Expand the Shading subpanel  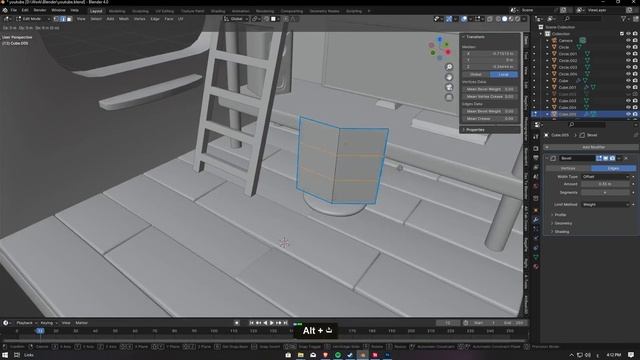click(x=561, y=232)
